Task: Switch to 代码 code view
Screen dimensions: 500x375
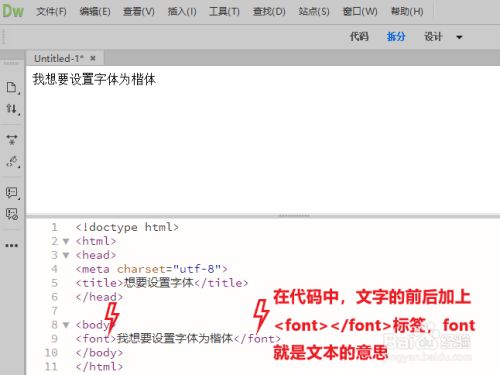Action: (x=359, y=36)
